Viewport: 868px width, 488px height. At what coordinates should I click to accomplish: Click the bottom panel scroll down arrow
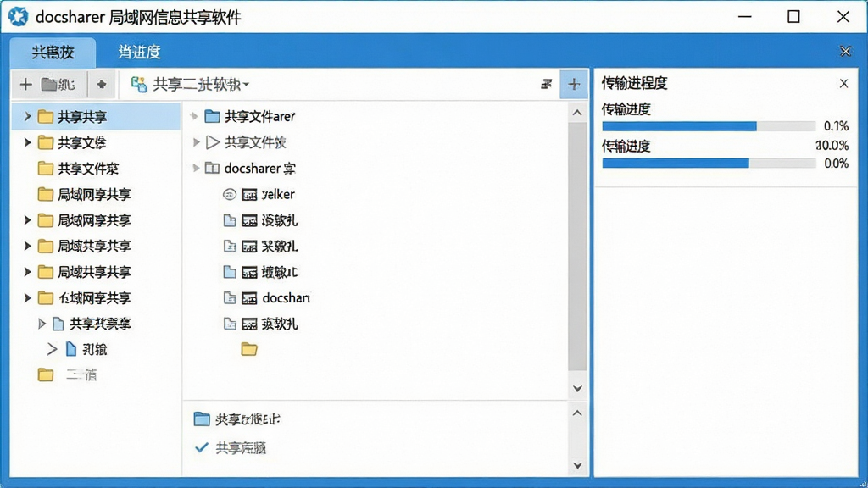tap(576, 465)
